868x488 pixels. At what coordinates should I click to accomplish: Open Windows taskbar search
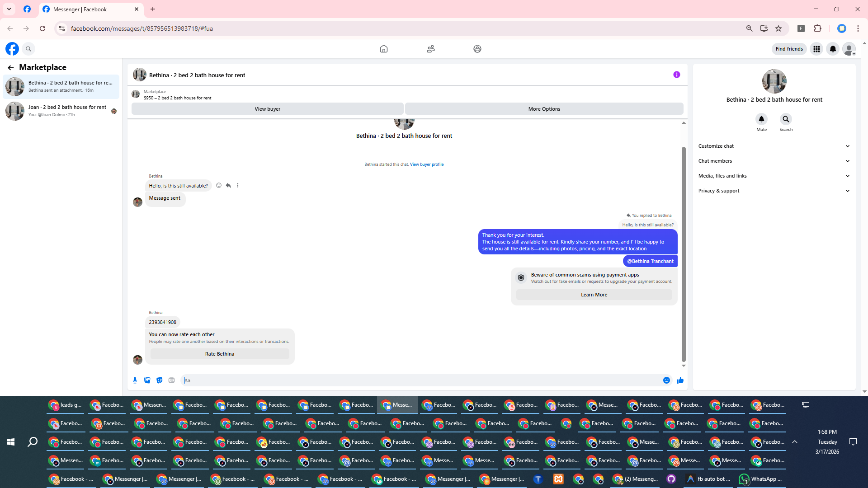(x=33, y=442)
